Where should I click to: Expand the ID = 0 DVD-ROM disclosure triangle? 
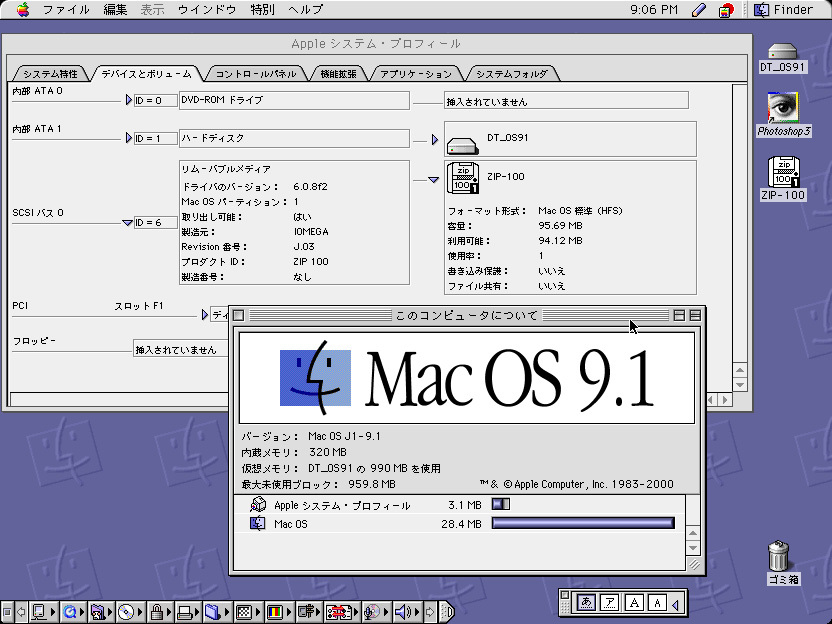[128, 100]
